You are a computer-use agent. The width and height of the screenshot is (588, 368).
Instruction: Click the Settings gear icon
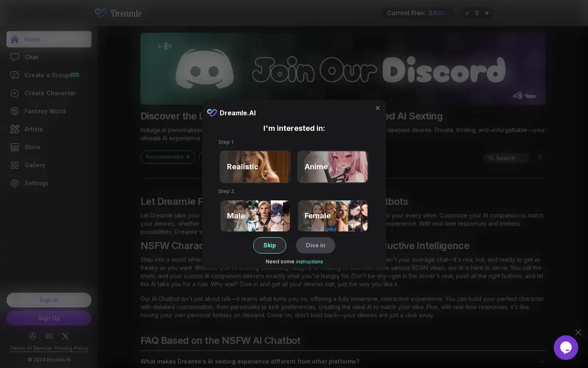click(15, 183)
